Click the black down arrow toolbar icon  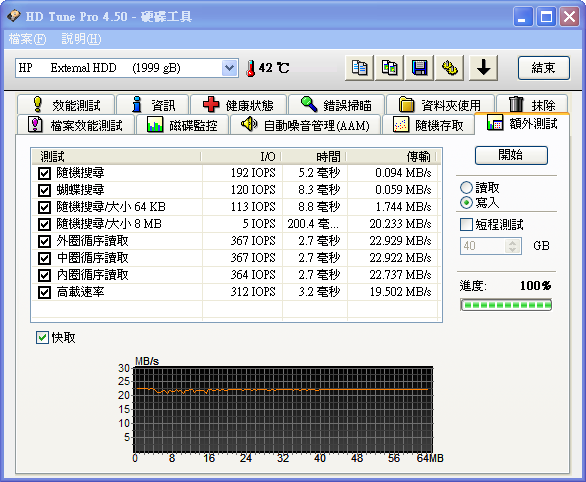(x=484, y=68)
